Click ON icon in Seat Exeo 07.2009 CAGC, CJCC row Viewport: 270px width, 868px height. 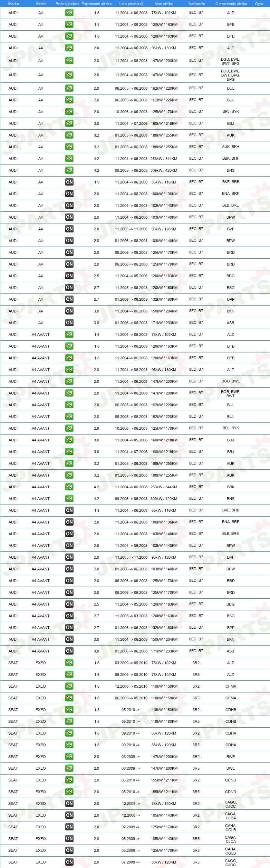tap(69, 862)
